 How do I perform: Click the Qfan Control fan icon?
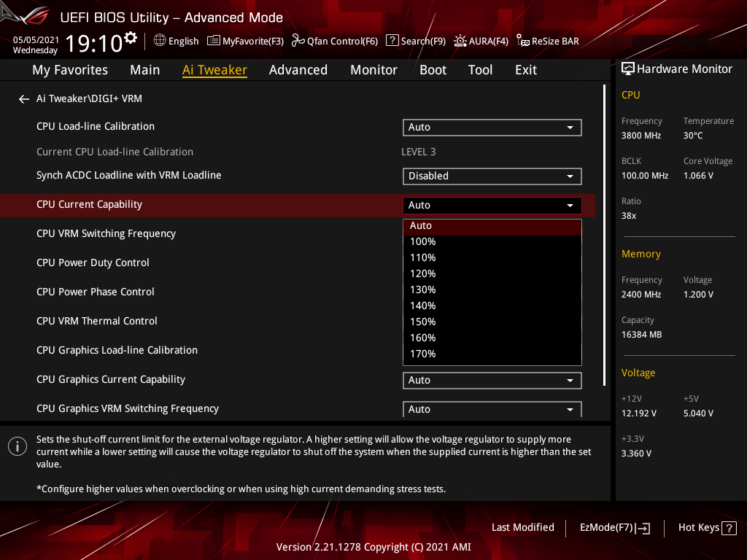pos(298,41)
